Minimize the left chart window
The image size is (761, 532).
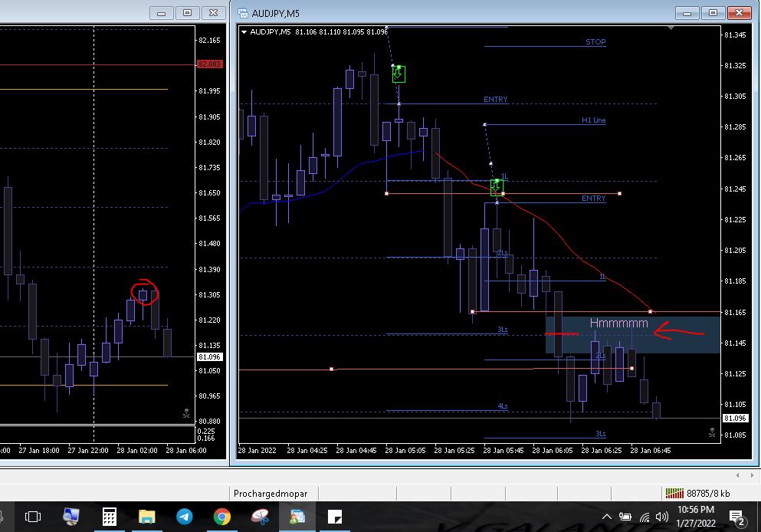point(162,13)
